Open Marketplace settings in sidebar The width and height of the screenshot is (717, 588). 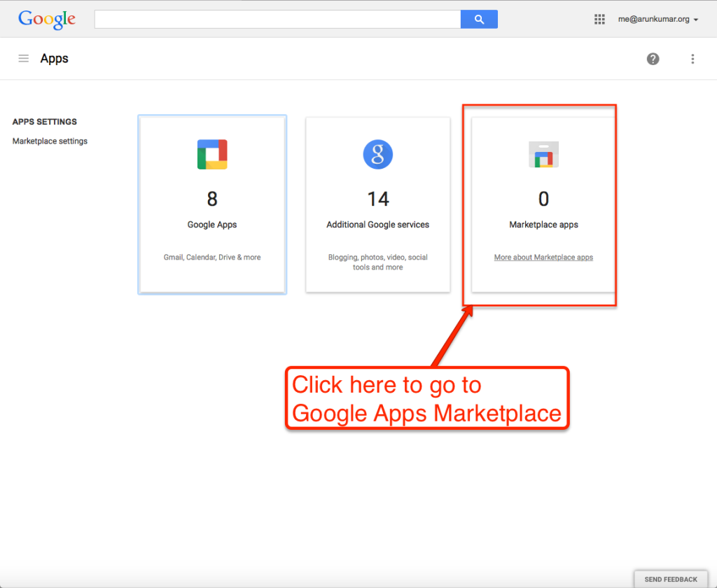tap(50, 141)
